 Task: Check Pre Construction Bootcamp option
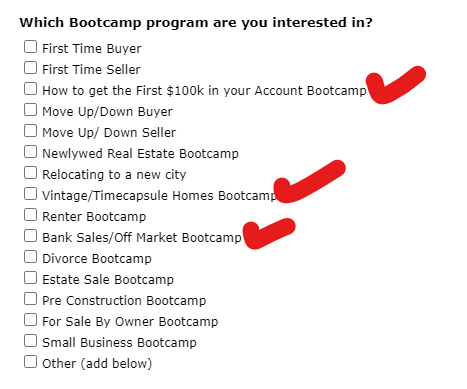point(30,299)
